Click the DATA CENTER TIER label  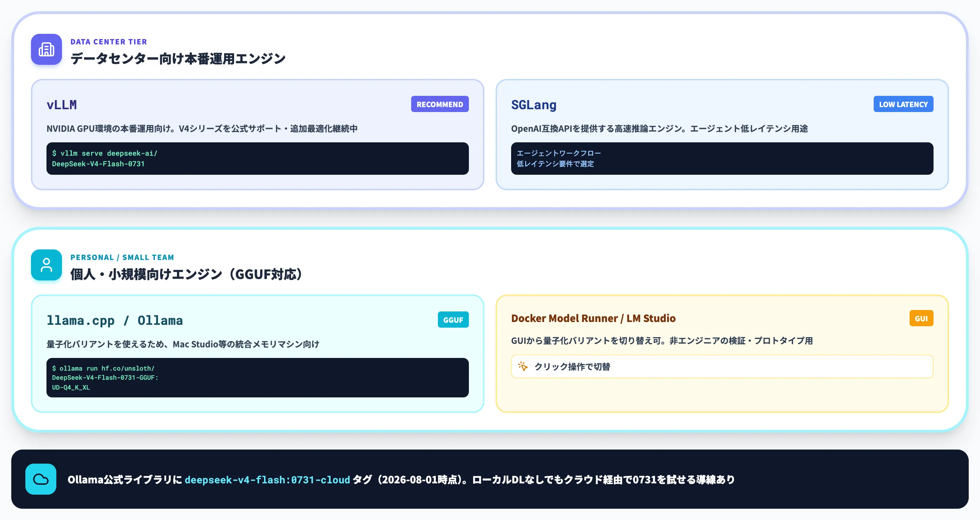click(x=108, y=42)
